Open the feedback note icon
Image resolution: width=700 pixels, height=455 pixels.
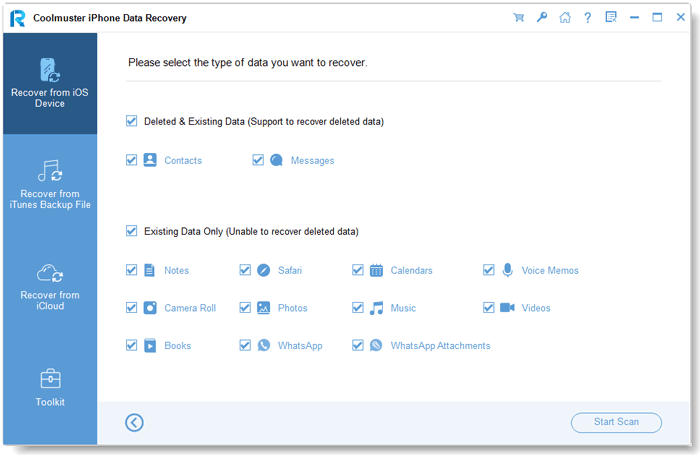(x=611, y=17)
